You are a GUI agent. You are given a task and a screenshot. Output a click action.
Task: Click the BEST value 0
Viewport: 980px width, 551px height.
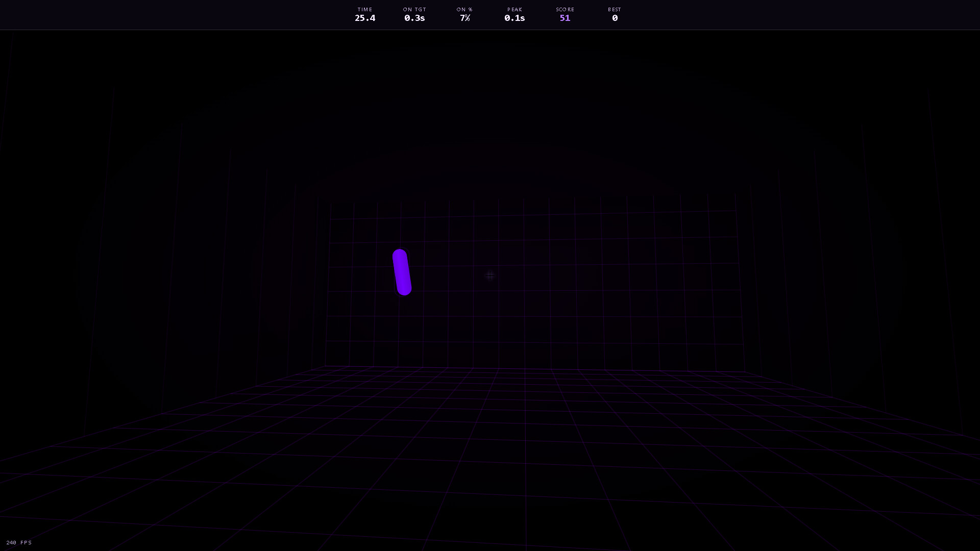click(x=615, y=18)
